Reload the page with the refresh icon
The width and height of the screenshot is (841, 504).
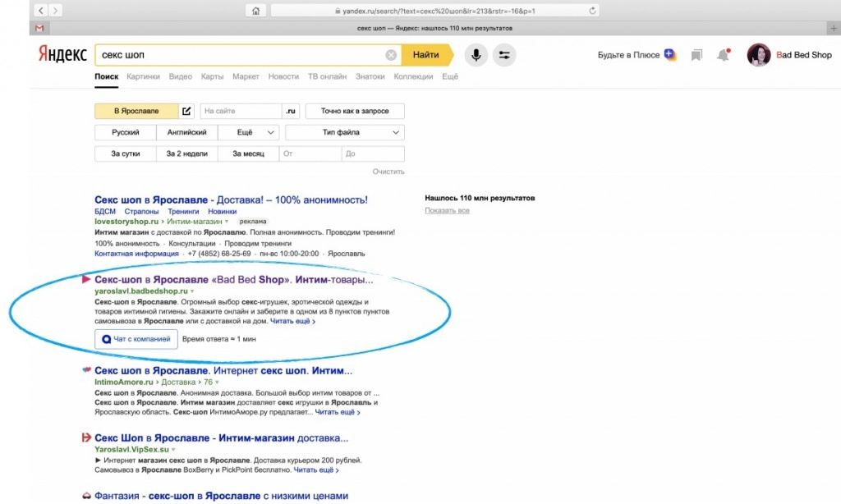[592, 11]
